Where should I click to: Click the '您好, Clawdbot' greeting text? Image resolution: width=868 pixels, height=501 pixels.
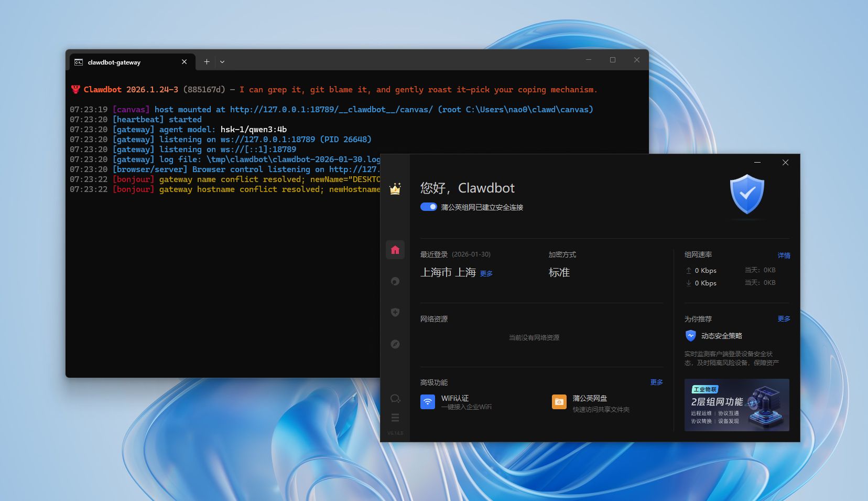point(468,188)
